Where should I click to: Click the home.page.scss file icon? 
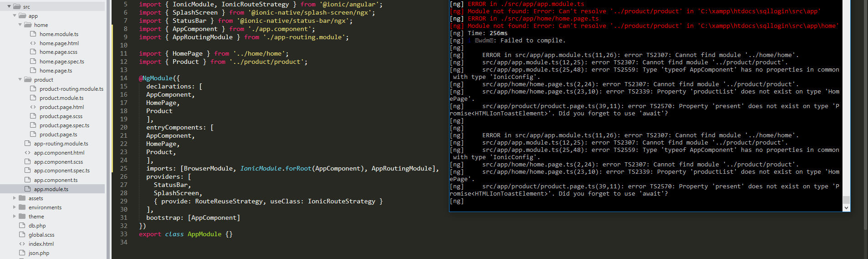33,52
